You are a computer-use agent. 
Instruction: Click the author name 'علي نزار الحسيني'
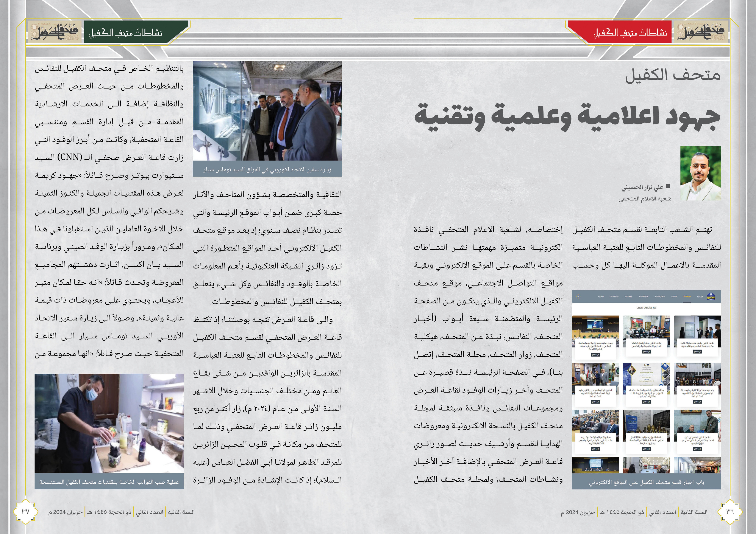point(642,187)
